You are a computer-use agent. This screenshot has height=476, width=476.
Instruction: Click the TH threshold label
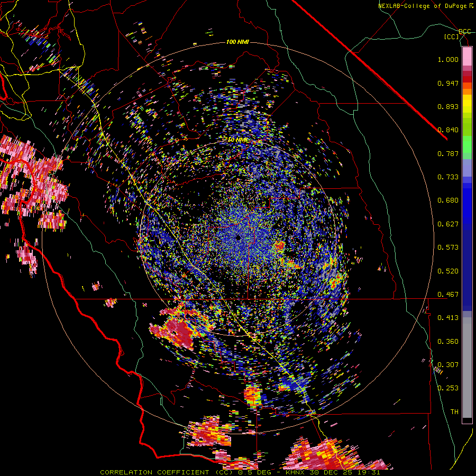(454, 412)
